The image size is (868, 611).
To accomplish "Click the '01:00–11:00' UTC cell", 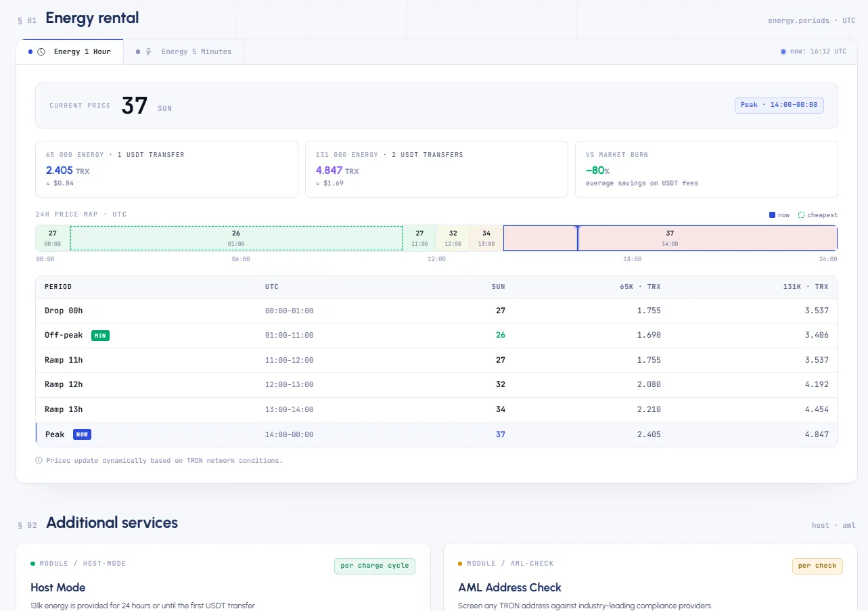I will 290,336.
